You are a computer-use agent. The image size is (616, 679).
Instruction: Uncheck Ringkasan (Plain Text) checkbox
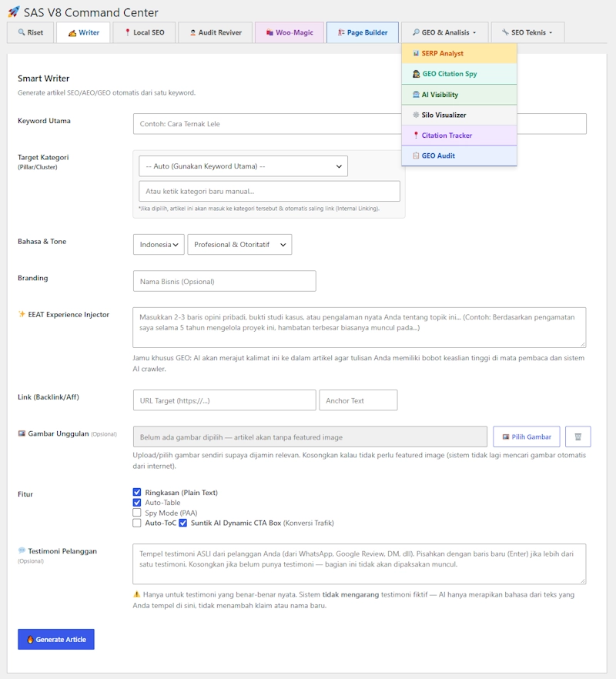[x=137, y=492]
